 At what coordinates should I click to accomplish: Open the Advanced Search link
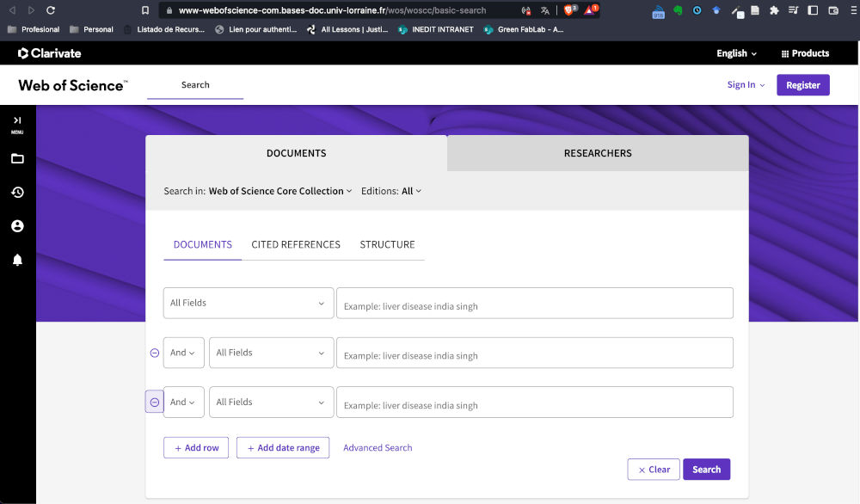(x=378, y=448)
